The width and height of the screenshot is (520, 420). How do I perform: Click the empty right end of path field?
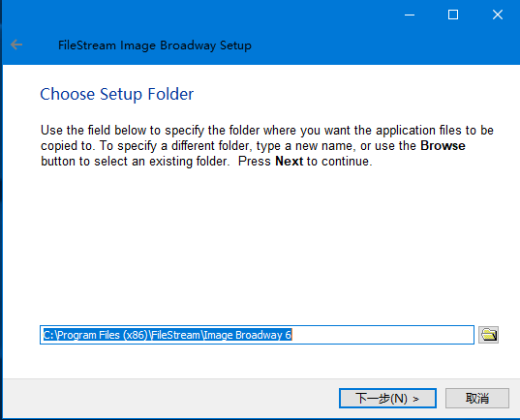382,335
